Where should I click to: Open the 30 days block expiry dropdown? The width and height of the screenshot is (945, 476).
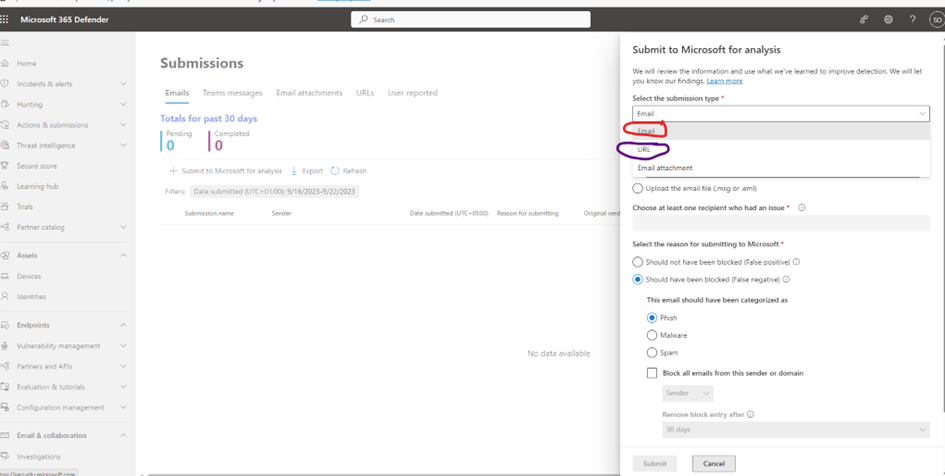pyautogui.click(x=795, y=430)
